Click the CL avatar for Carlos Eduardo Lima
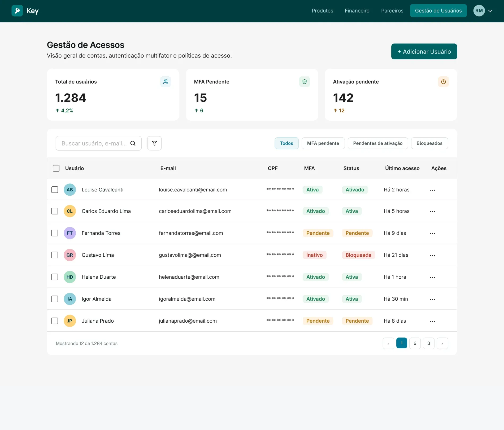Viewport: 504px width, 430px height. coord(70,211)
